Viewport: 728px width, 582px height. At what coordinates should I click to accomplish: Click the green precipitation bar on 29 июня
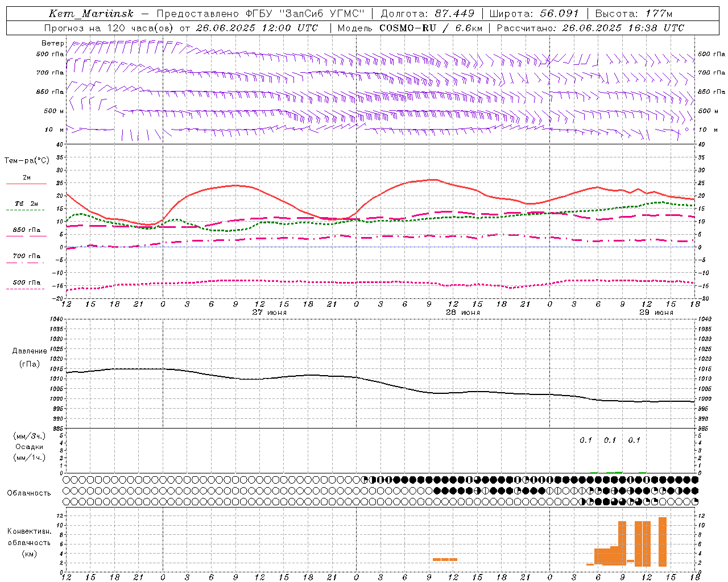[x=618, y=472]
